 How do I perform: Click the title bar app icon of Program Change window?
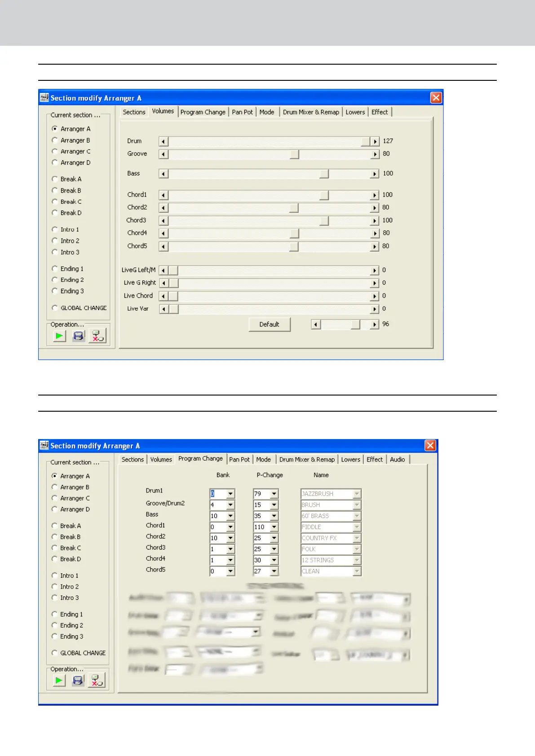coord(44,445)
